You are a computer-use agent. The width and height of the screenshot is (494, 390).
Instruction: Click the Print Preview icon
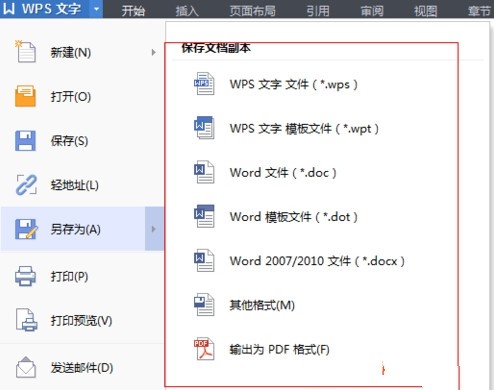(27, 320)
